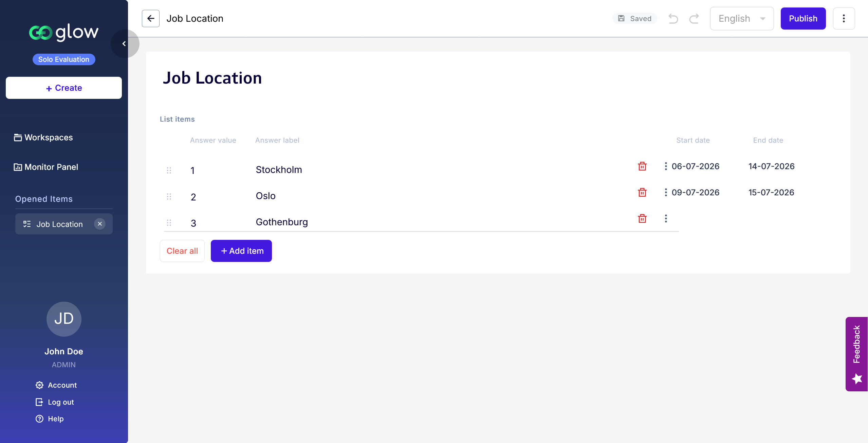Click the Create button
Viewport: 868px width, 443px height.
pyautogui.click(x=64, y=88)
